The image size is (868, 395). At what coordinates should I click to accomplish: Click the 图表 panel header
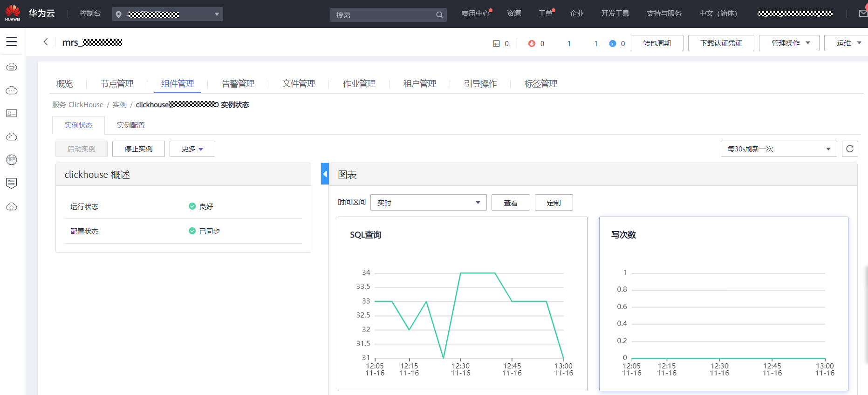(x=347, y=175)
